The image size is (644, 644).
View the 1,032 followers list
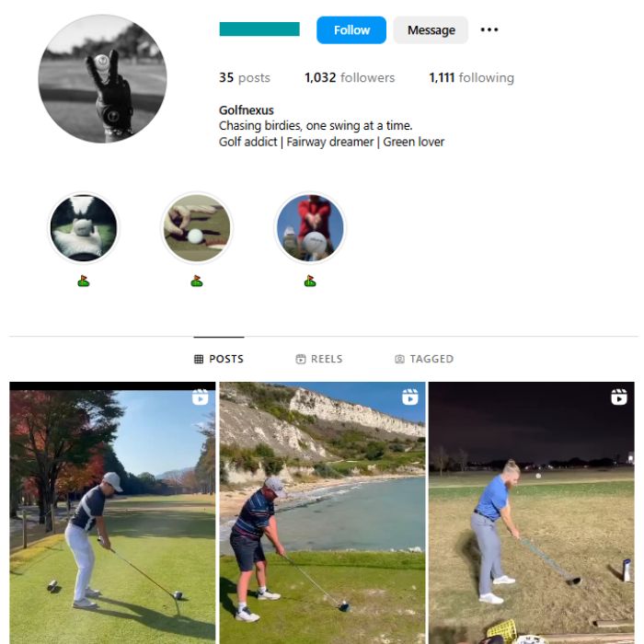[x=350, y=77]
